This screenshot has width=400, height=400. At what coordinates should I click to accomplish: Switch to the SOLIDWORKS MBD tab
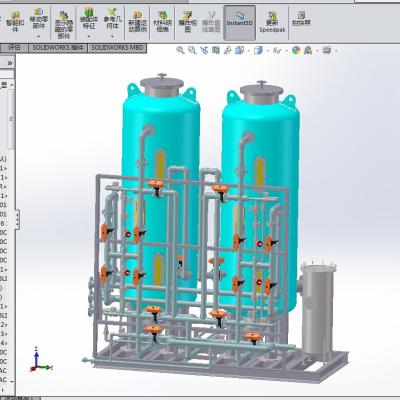(117, 48)
